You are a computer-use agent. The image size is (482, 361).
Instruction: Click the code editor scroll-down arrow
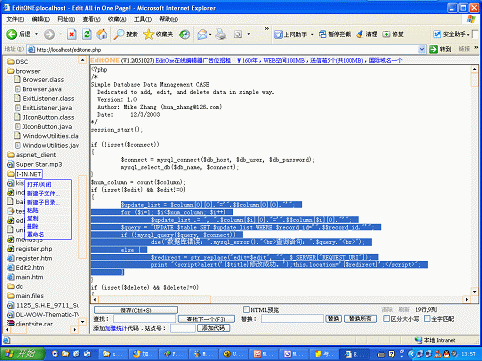(475, 292)
